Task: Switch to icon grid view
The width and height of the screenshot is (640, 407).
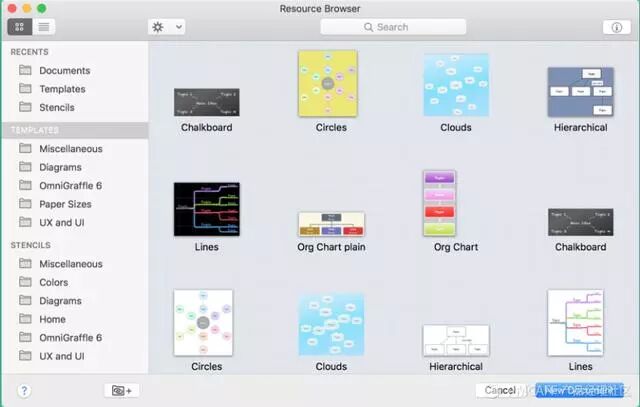Action: 20,27
